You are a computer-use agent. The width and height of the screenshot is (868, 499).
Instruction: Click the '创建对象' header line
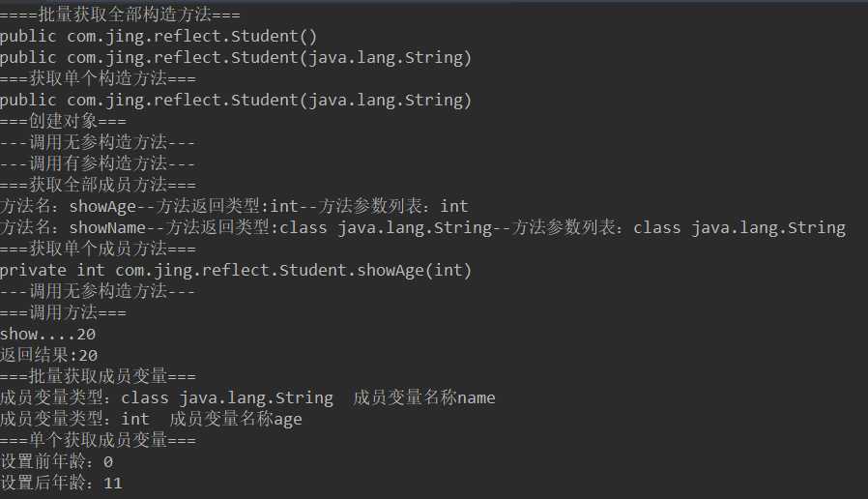click(x=63, y=121)
